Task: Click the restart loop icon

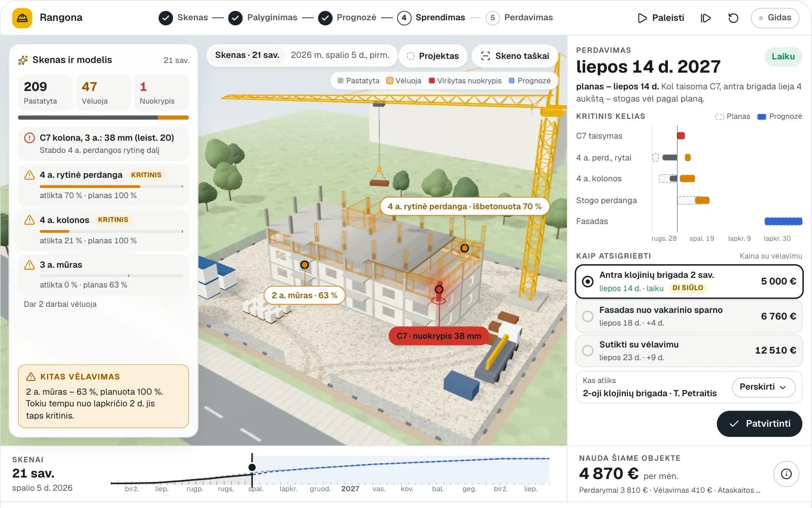Action: (x=733, y=18)
